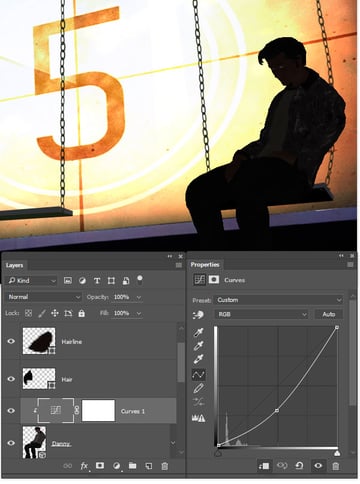This screenshot has height=484, width=360.
Task: Select the Hairline layer thumbnail
Action: click(x=39, y=341)
